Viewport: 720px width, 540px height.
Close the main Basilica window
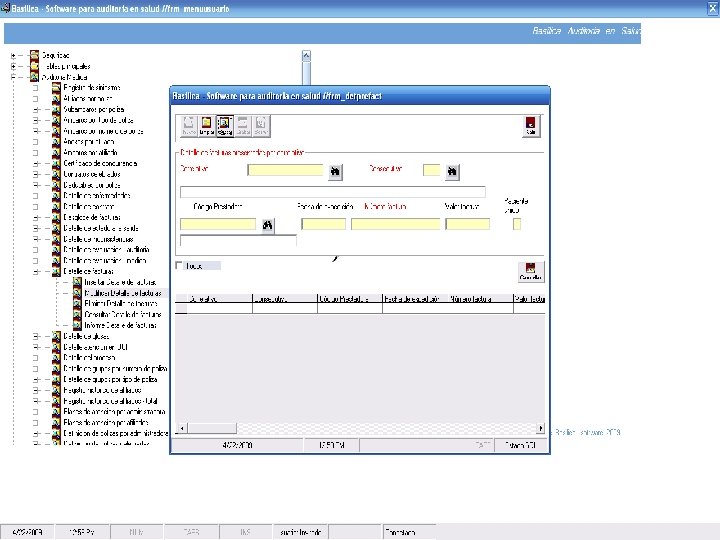(713, 8)
